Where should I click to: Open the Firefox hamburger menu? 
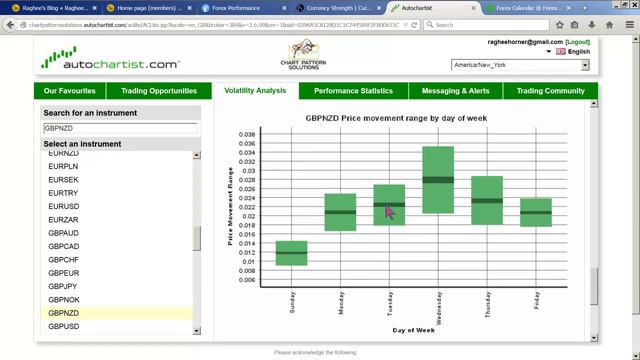pyautogui.click(x=630, y=25)
